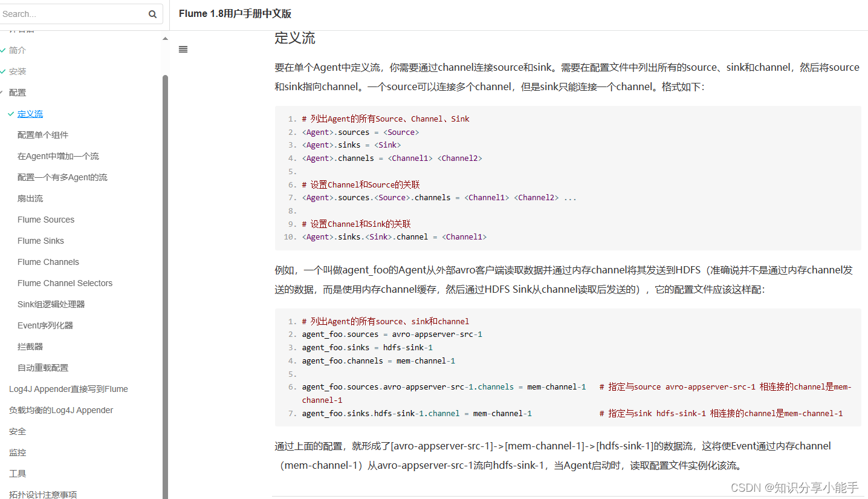Open 自动重载配置 section
The height and width of the screenshot is (499, 868).
coord(43,368)
